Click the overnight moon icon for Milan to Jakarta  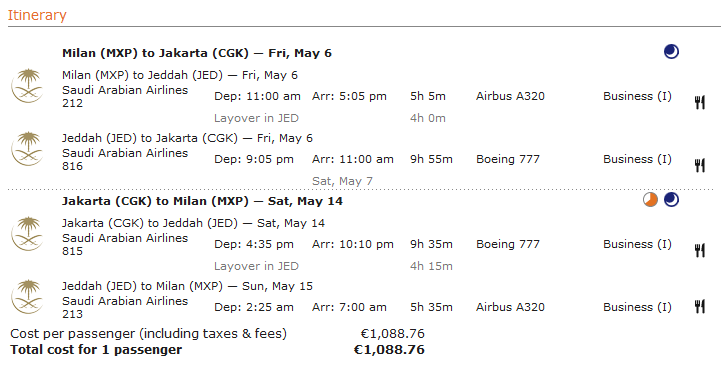click(671, 52)
